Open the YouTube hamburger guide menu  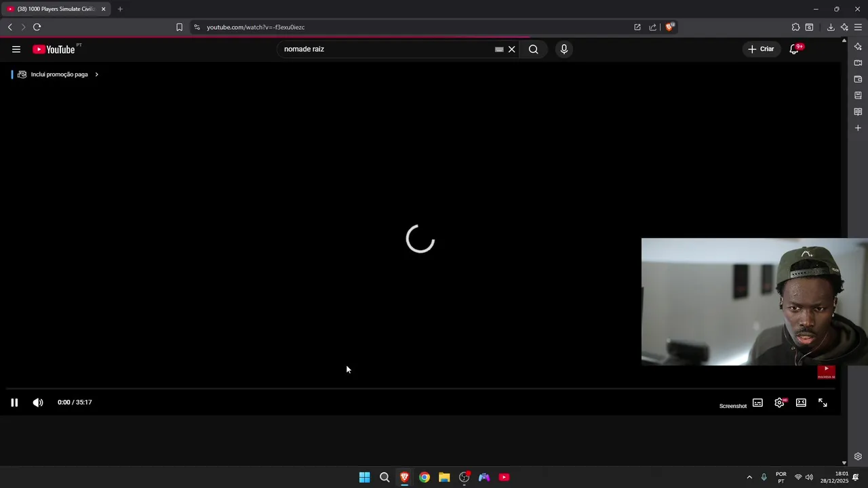click(x=16, y=49)
